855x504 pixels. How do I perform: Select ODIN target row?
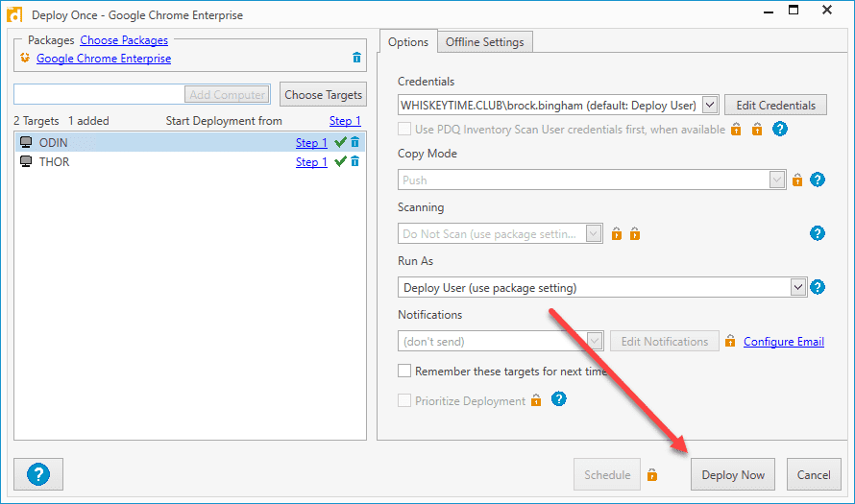(190, 142)
